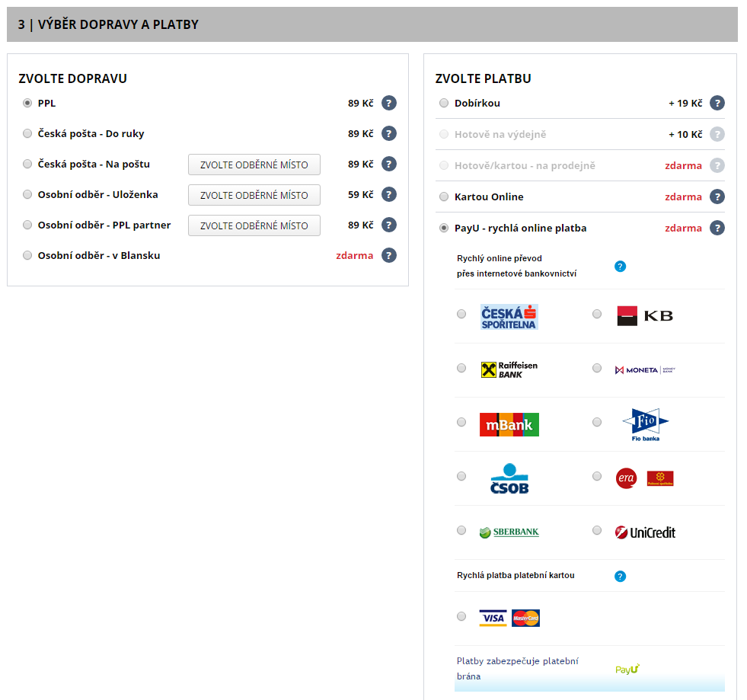Pick mBank radio button
The width and height of the screenshot is (747, 700).
click(461, 422)
